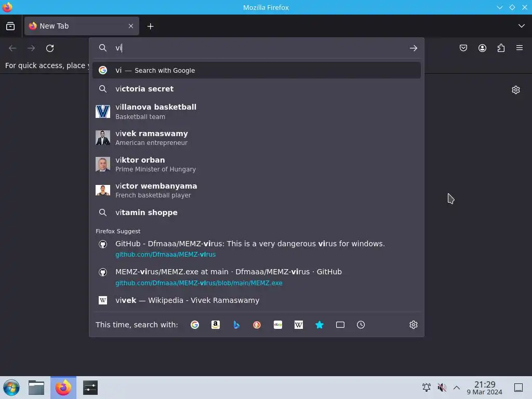Search history with clock icon
Image resolution: width=532 pixels, height=399 pixels.
361,325
